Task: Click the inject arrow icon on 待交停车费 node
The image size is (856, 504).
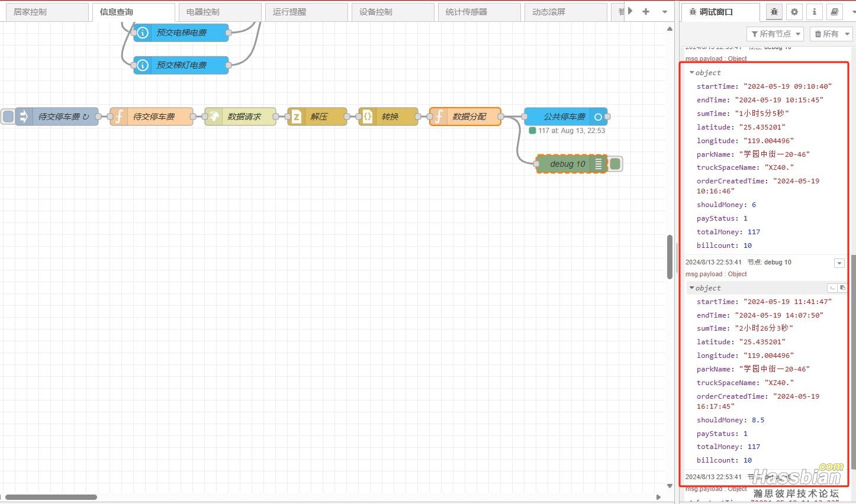Action: tap(24, 117)
